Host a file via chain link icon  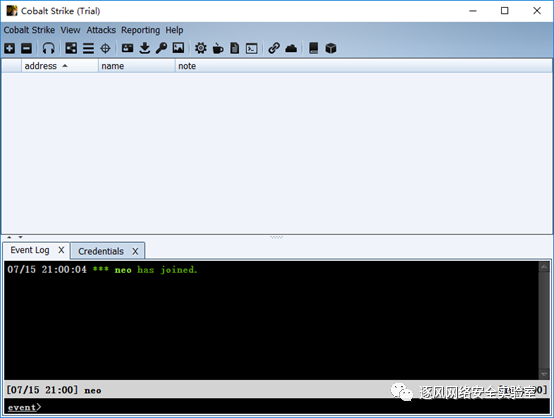pyautogui.click(x=274, y=48)
